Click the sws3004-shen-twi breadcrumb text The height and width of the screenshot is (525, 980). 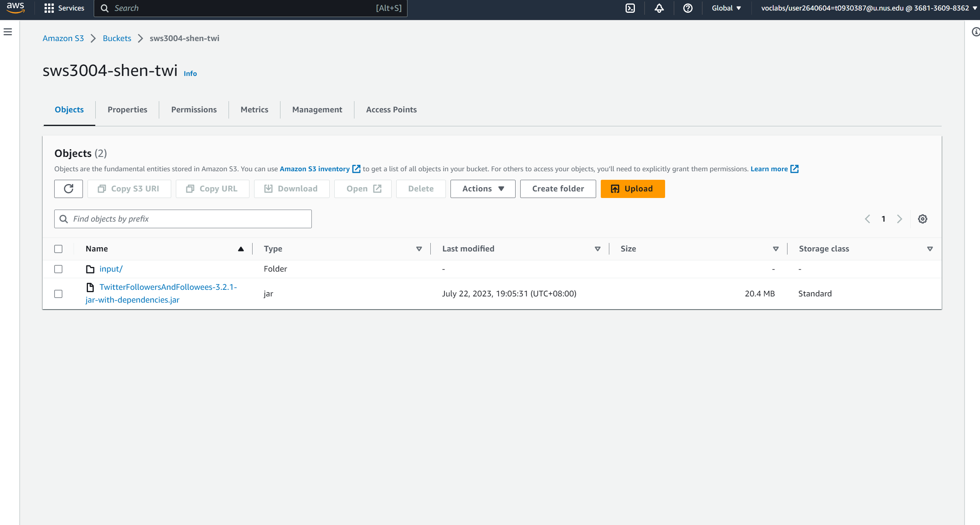click(x=184, y=38)
